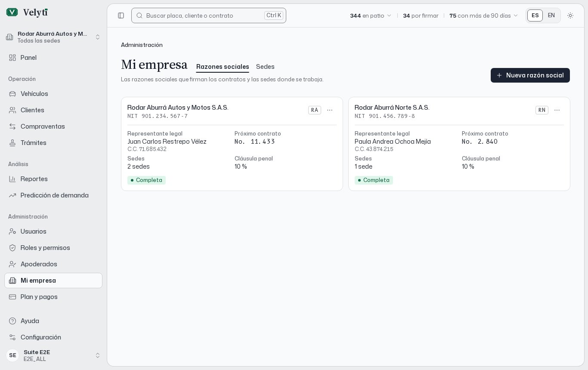Switch to the Sedes tab
The image size is (588, 370).
[x=265, y=67]
